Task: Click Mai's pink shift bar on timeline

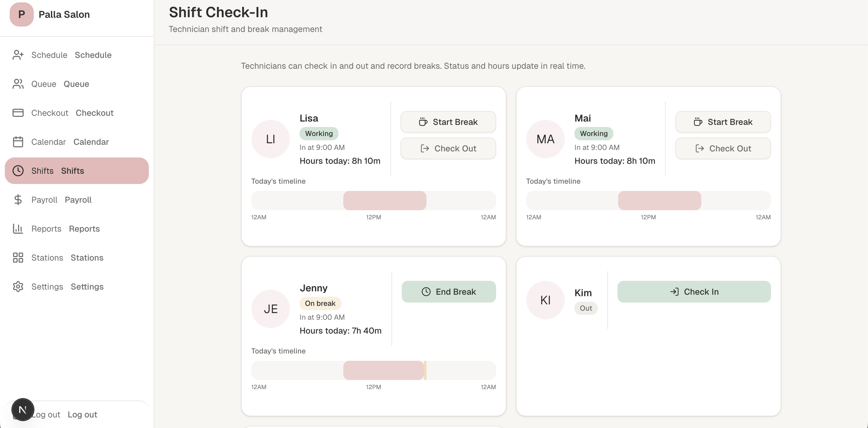Action: click(660, 201)
